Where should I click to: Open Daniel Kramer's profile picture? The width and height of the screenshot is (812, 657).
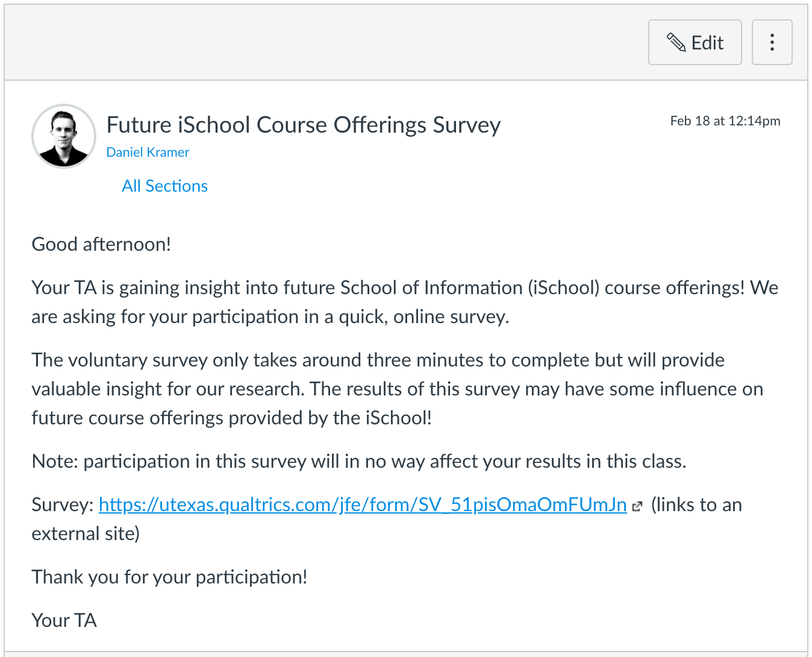(64, 136)
